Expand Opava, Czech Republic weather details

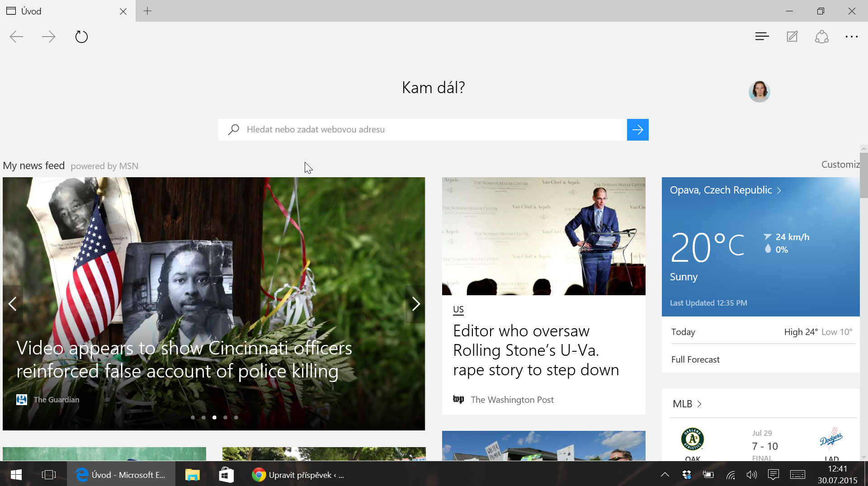(x=725, y=190)
